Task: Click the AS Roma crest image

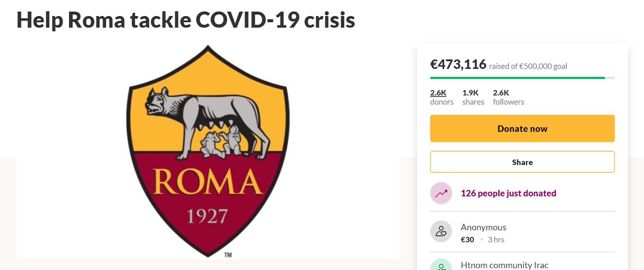Action: pyautogui.click(x=208, y=151)
